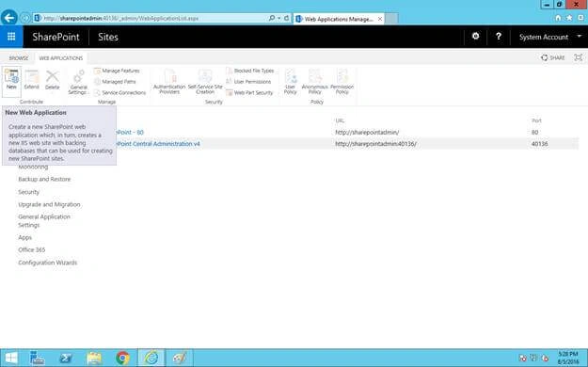Click the address bar search magnifier
This screenshot has height=367, width=588.
272,18
